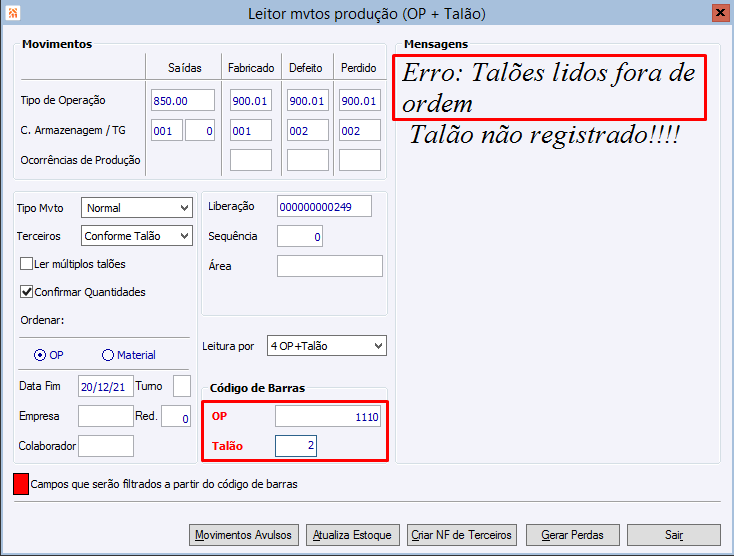Focus Defeito Ocorrências de Produção field
The height and width of the screenshot is (556, 734).
click(308, 160)
